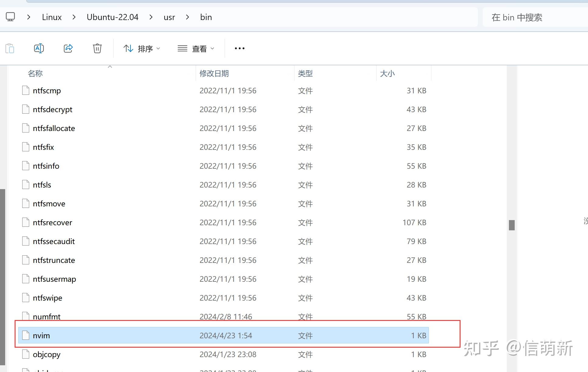The width and height of the screenshot is (588, 372).
Task: Sort by 大小 column header
Action: coord(387,74)
